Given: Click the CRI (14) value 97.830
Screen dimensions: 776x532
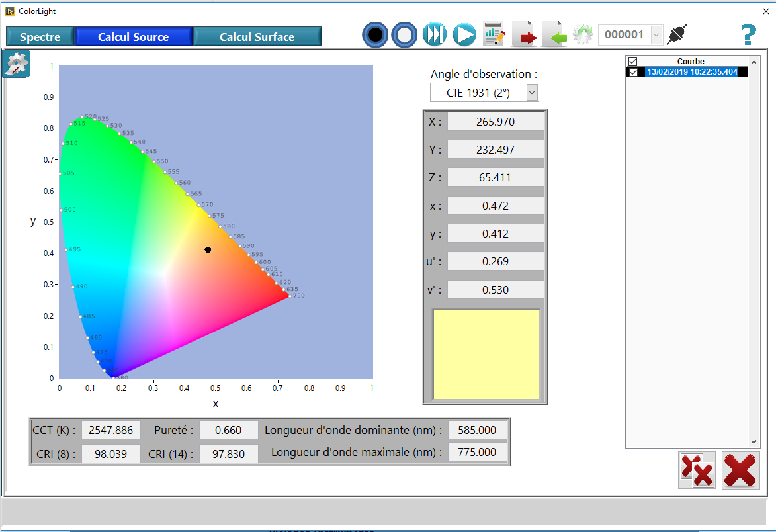Looking at the screenshot, I should point(228,454).
